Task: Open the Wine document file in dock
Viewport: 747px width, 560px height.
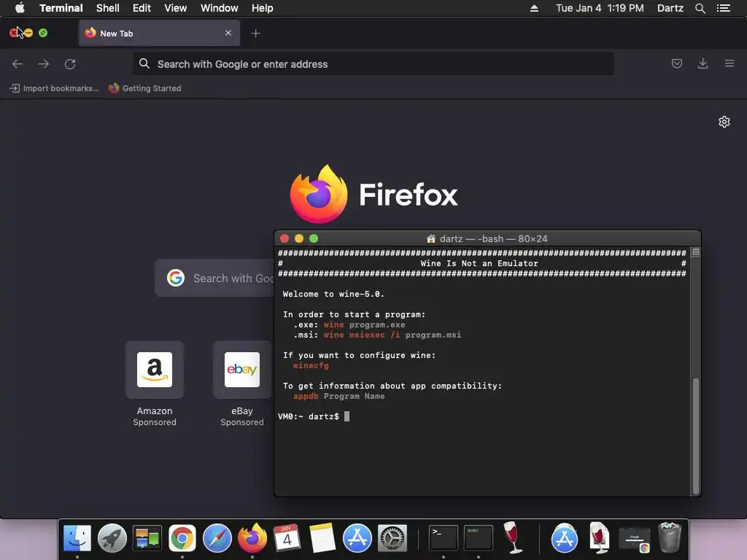Action: pyautogui.click(x=600, y=538)
